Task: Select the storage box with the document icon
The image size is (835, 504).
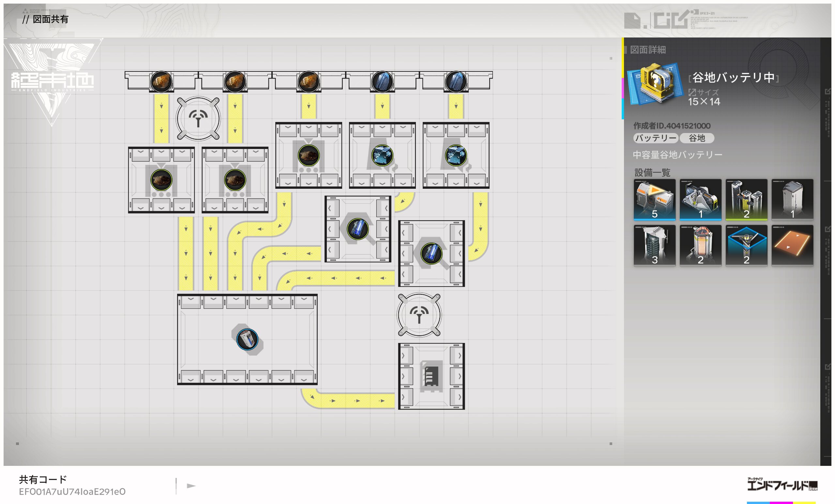Action: 431,376
